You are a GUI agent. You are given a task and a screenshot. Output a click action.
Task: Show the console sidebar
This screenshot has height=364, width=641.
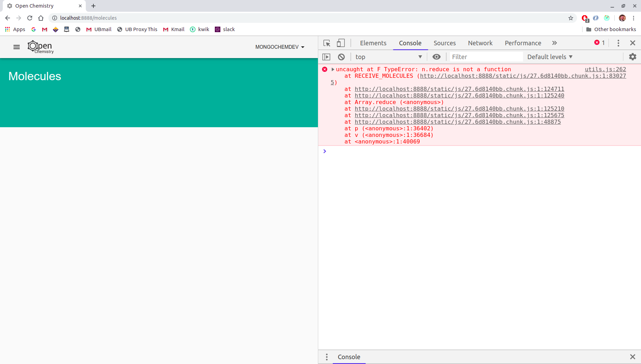(x=326, y=57)
